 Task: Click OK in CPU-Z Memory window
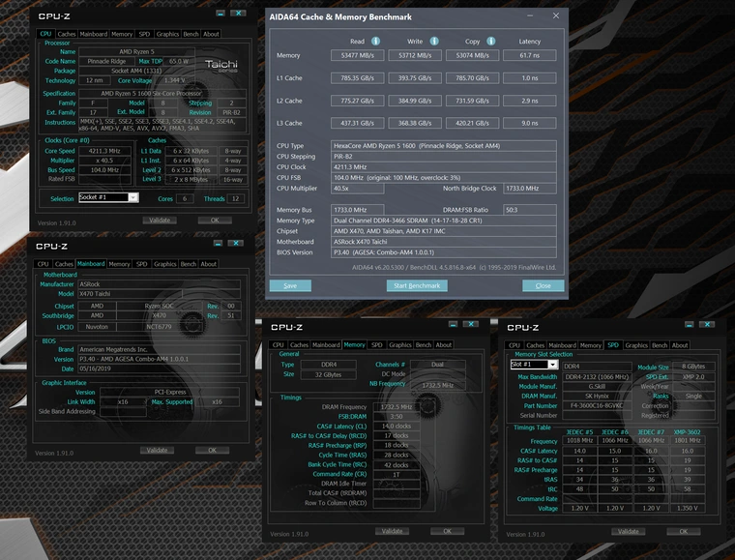(x=447, y=531)
